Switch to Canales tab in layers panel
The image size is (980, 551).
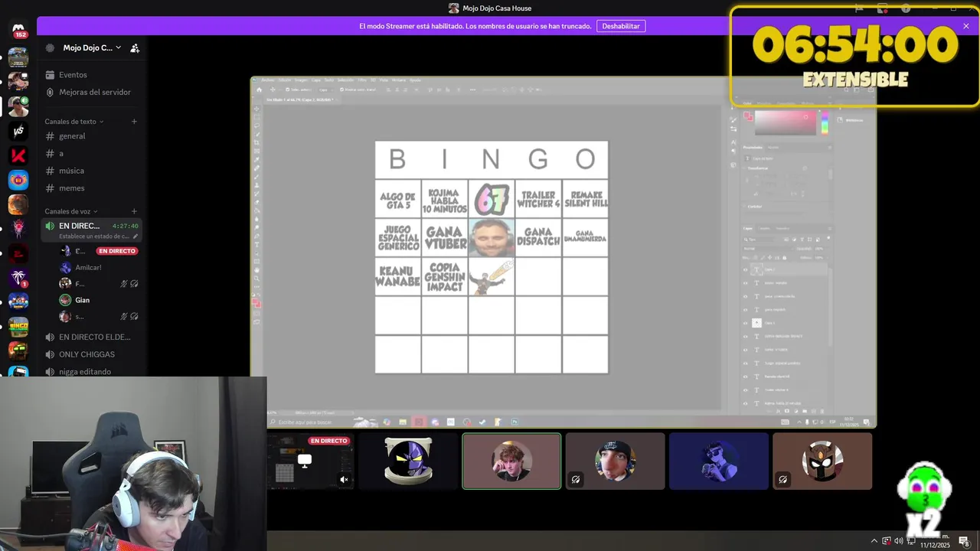tap(765, 228)
